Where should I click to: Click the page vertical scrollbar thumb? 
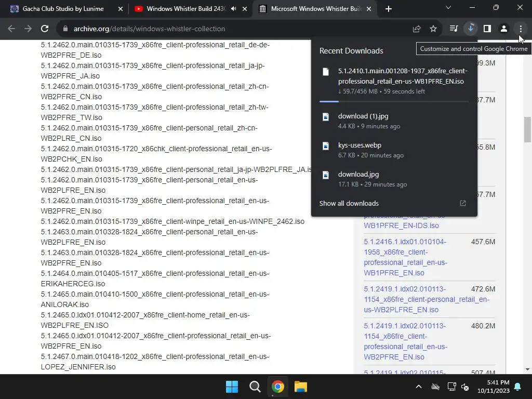click(x=527, y=129)
